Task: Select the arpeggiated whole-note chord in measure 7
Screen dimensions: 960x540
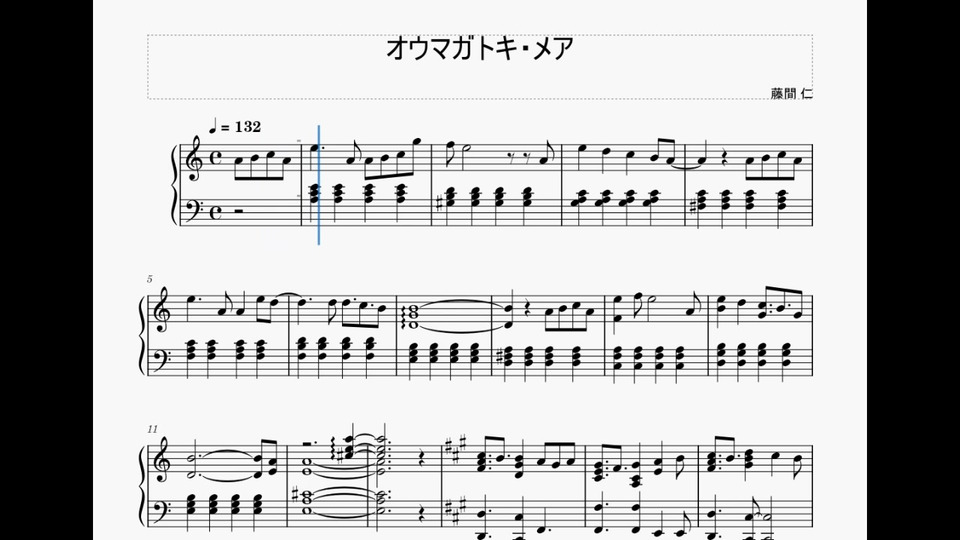Action: 410,316
